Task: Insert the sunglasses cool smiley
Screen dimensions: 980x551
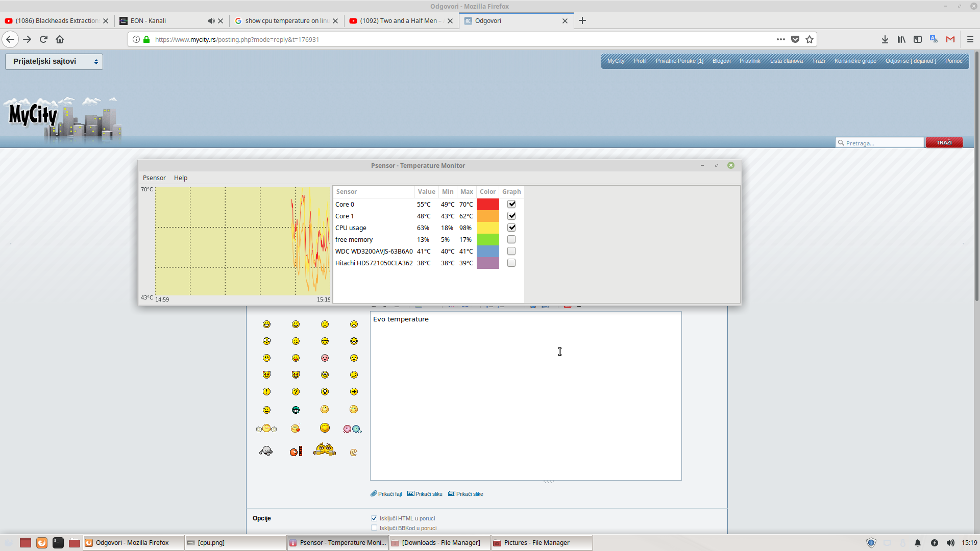Action: pyautogui.click(x=325, y=341)
